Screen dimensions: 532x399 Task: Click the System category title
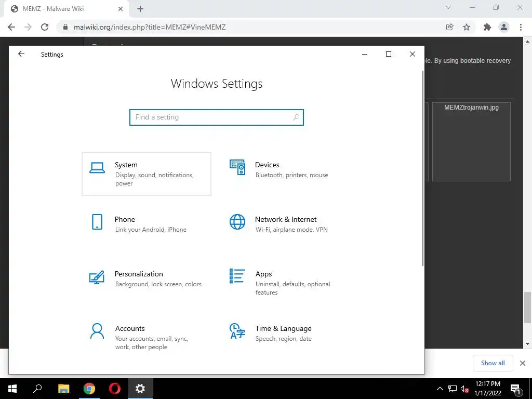pos(126,165)
